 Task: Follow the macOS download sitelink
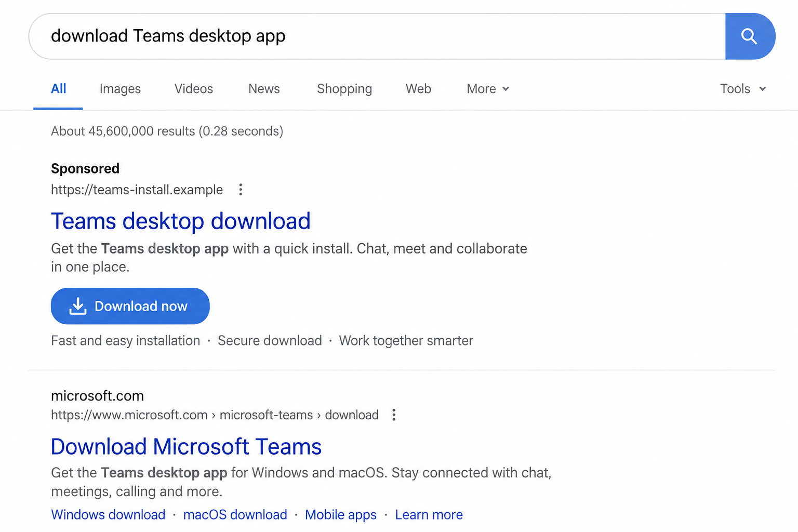235,514
